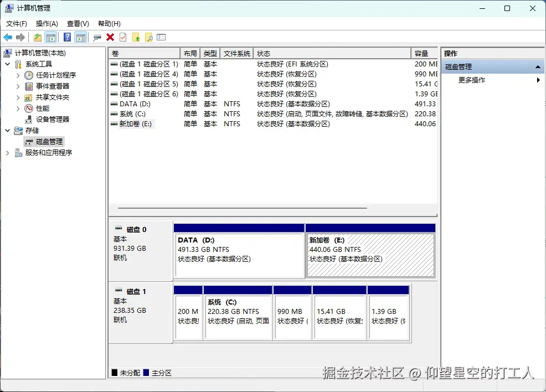Collapse the 磁盘管理 actions section header
The image size is (546, 392).
(x=538, y=66)
